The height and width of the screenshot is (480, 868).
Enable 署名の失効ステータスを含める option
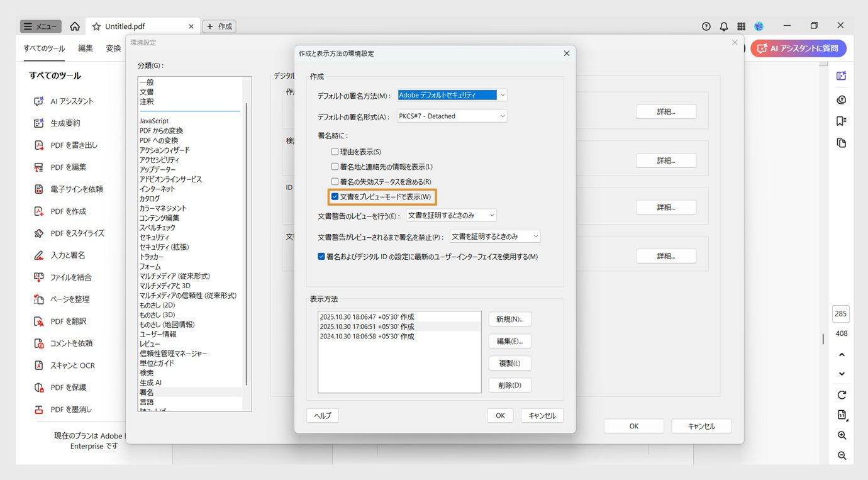click(334, 181)
